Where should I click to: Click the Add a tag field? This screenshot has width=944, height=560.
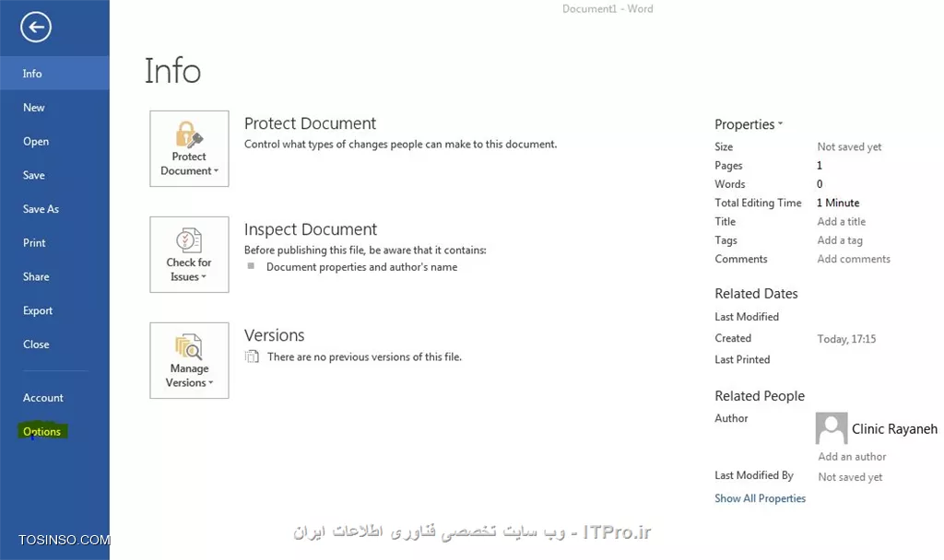pyautogui.click(x=839, y=240)
